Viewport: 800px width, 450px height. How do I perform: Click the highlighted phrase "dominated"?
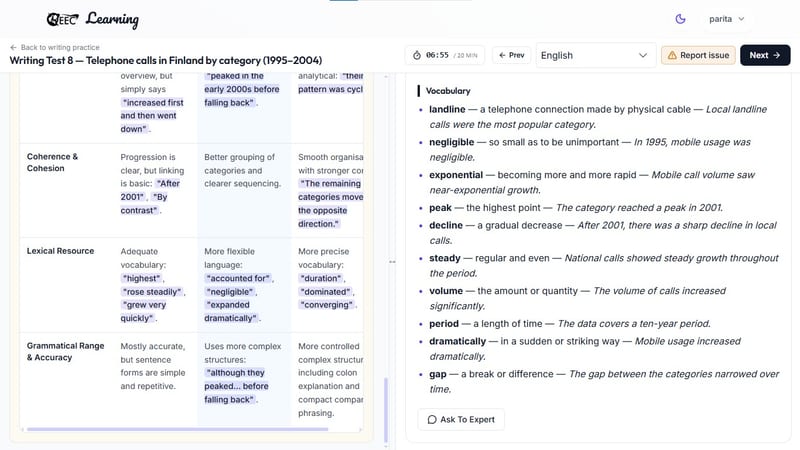pos(326,292)
